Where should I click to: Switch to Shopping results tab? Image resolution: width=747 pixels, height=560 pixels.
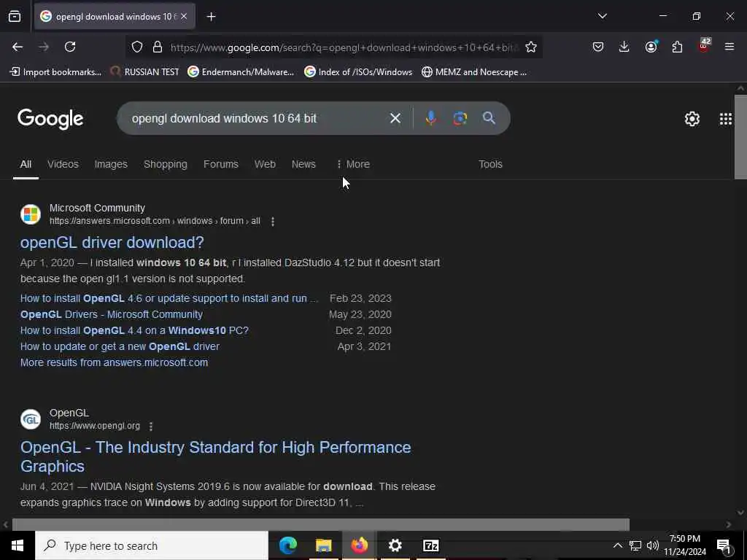pyautogui.click(x=166, y=164)
